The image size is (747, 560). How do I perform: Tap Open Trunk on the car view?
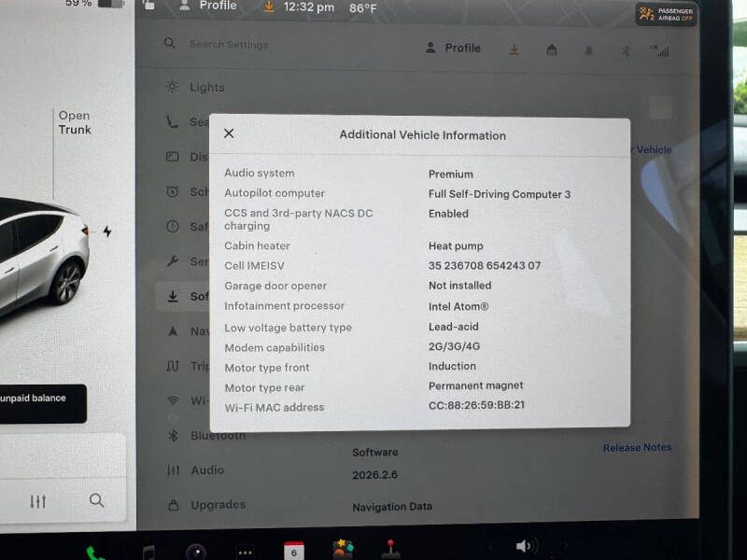coord(75,122)
